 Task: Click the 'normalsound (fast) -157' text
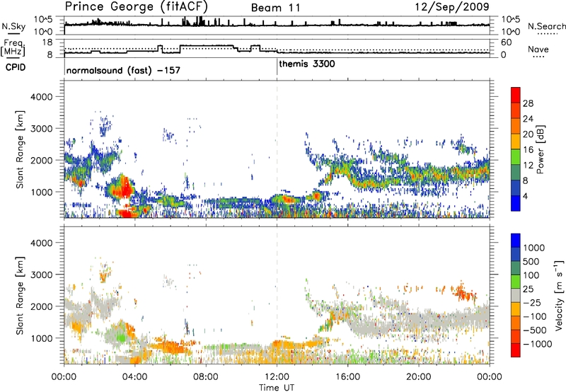123,70
